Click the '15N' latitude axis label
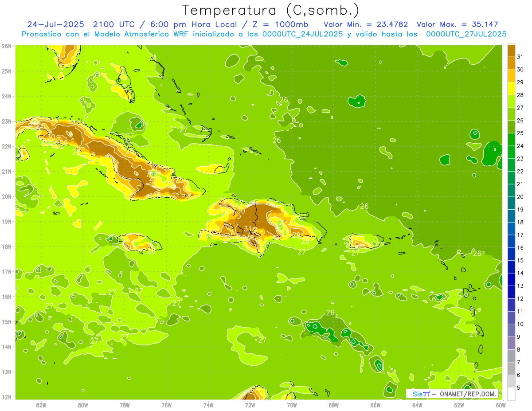 point(7,321)
